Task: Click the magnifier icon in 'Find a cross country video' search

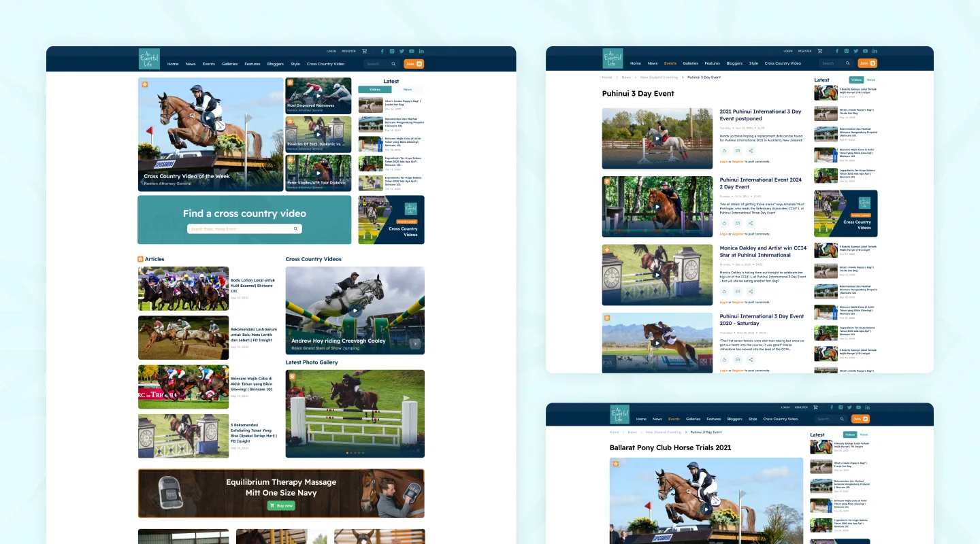Action: click(295, 229)
